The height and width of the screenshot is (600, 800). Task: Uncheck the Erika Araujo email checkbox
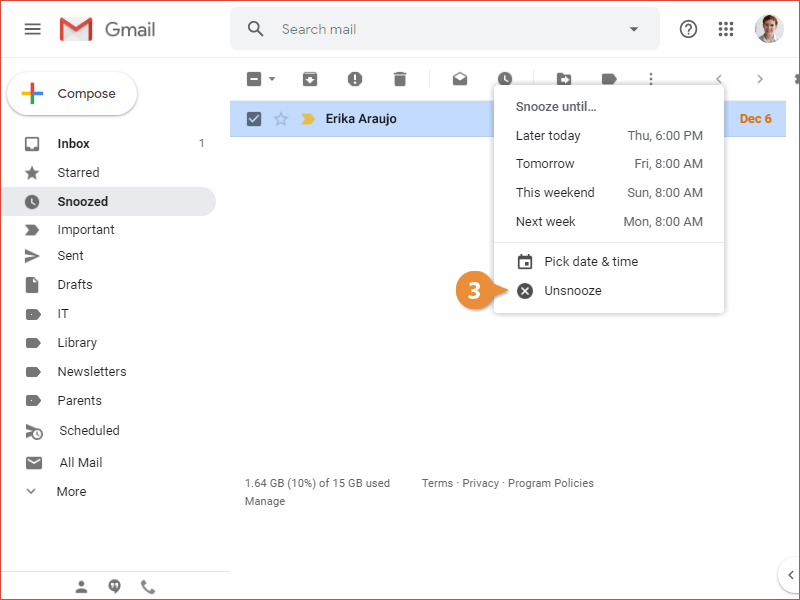tap(254, 119)
